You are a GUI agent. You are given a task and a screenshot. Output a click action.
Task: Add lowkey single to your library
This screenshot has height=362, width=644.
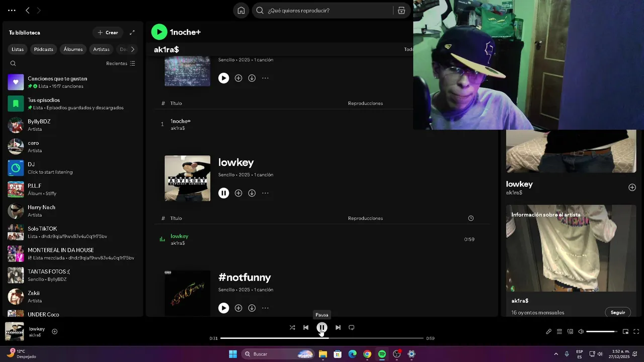[x=238, y=193]
